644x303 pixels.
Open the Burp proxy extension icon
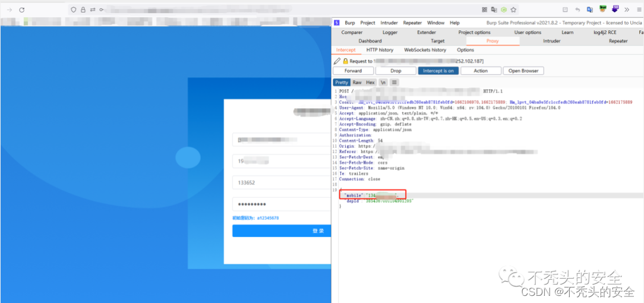click(603, 9)
